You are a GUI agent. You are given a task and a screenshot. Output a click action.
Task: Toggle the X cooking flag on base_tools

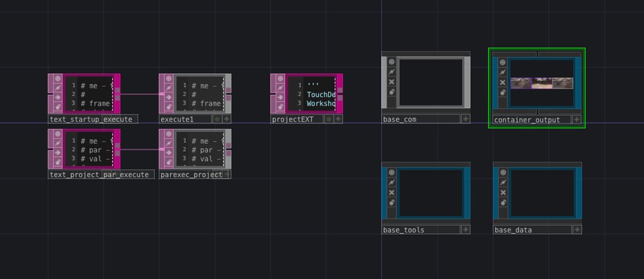pyautogui.click(x=392, y=192)
